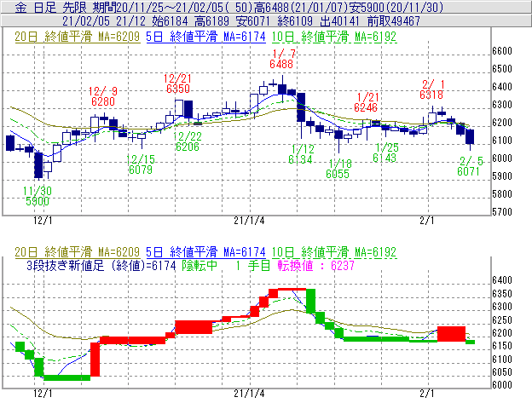Click the 11/30 5900 low annotation
The width and height of the screenshot is (532, 403).
point(38,196)
